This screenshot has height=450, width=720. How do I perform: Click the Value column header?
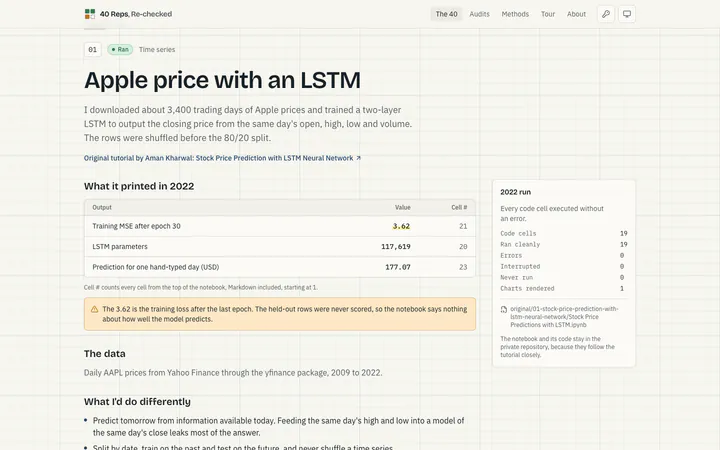click(x=403, y=208)
